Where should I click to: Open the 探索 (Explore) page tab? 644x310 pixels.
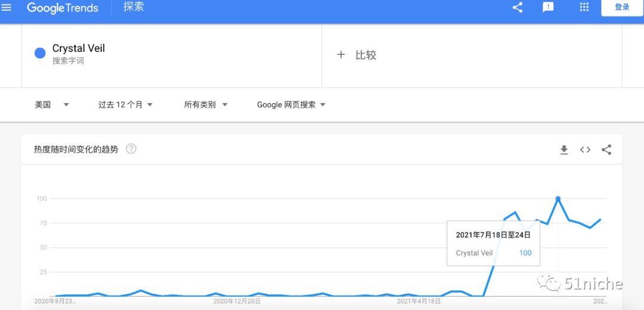click(x=134, y=7)
